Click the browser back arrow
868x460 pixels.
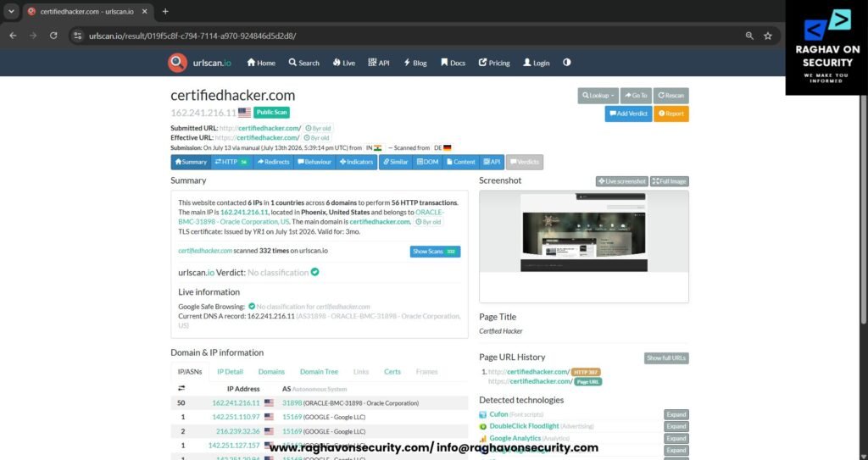click(x=14, y=36)
